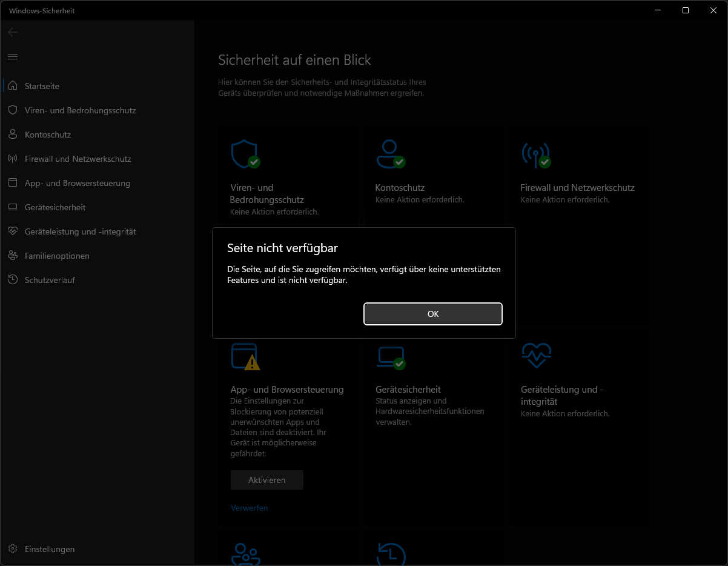Click the Geräteleistung und -integrität tile title
The height and width of the screenshot is (566, 728).
coord(562,396)
